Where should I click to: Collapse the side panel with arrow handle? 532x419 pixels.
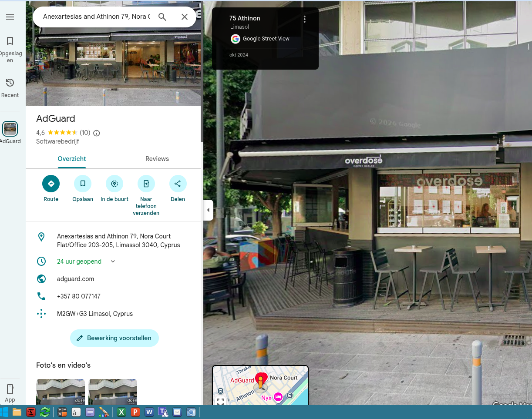[x=208, y=210]
